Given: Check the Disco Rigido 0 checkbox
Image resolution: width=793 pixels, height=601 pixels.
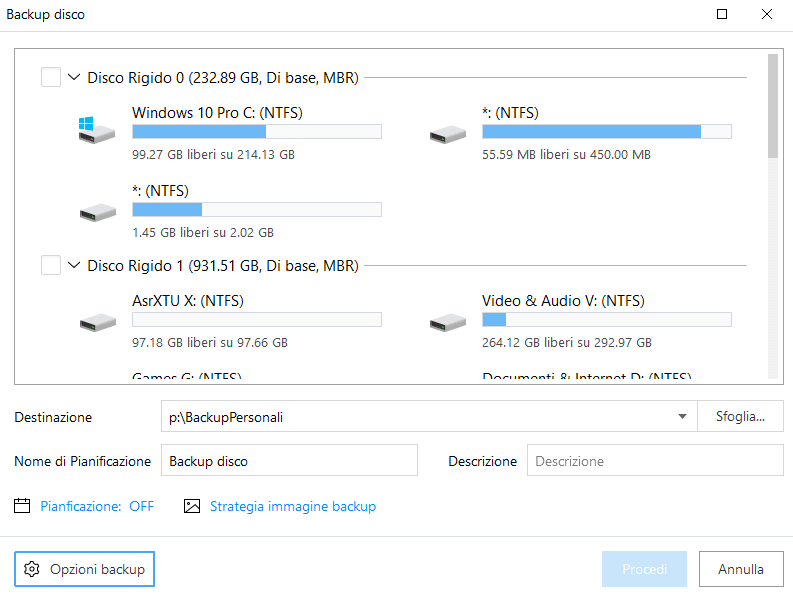Looking at the screenshot, I should (51, 77).
